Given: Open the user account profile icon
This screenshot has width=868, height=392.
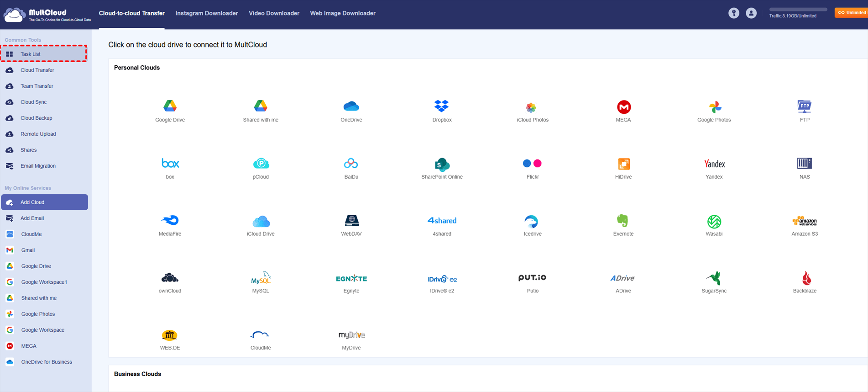Looking at the screenshot, I should click(x=751, y=13).
